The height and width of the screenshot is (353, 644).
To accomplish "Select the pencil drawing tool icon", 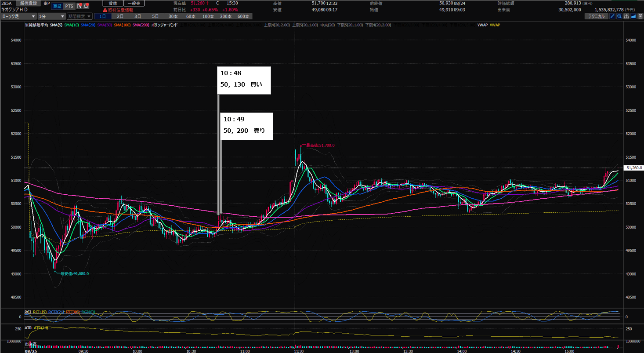I will point(612,16).
